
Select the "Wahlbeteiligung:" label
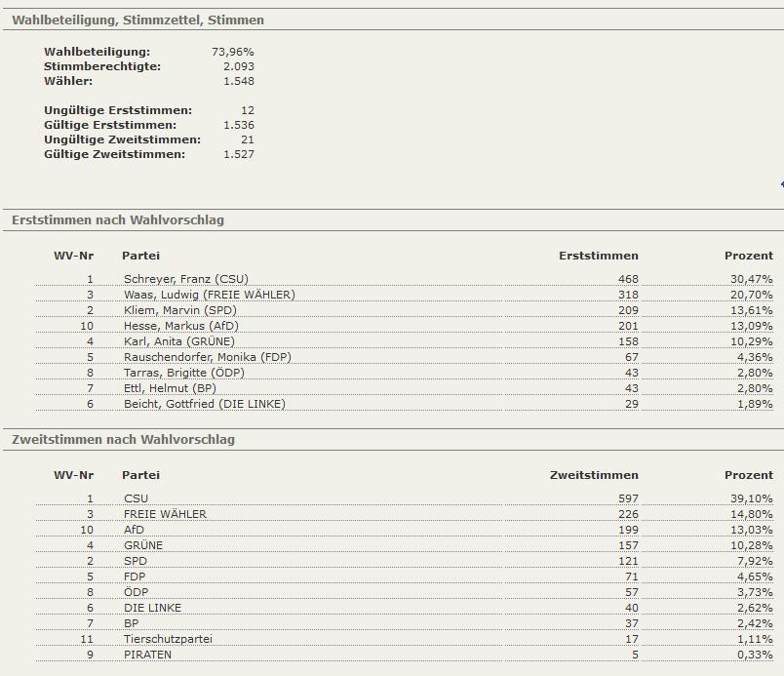[x=97, y=52]
